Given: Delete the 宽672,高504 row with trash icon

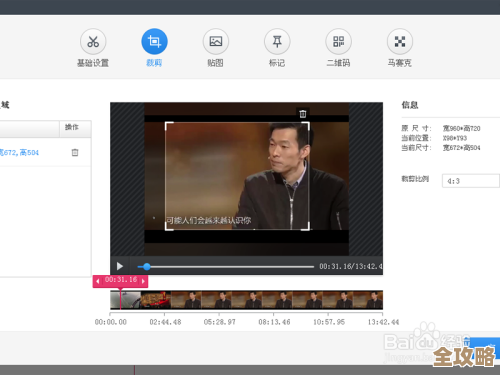Looking at the screenshot, I should (75, 152).
